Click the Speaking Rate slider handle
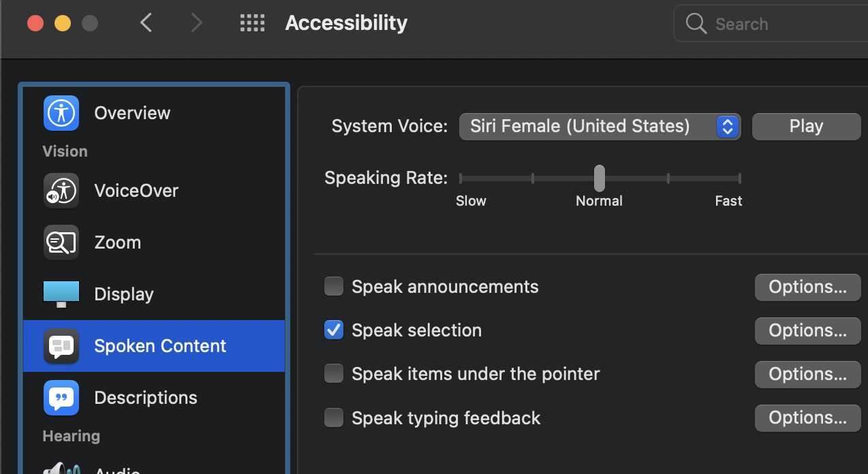This screenshot has width=868, height=474. (x=600, y=178)
